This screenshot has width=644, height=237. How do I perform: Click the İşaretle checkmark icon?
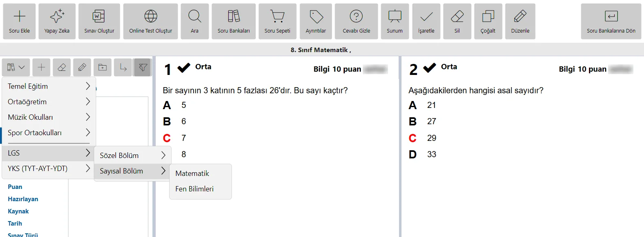pos(426,17)
